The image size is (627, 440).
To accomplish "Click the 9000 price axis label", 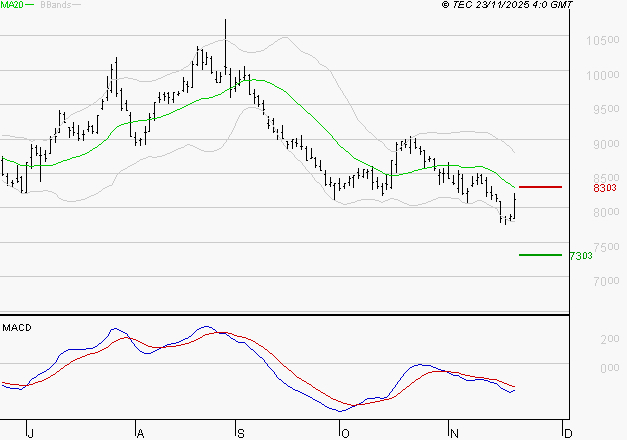I will [606, 144].
